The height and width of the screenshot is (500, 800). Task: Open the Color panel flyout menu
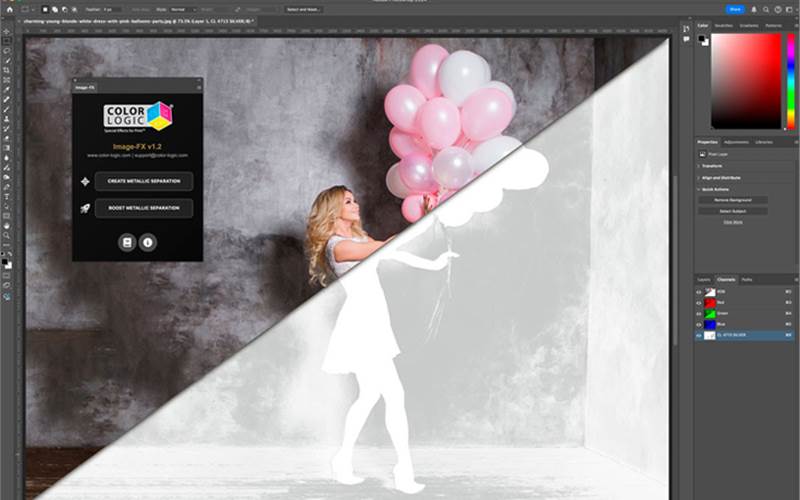796,26
